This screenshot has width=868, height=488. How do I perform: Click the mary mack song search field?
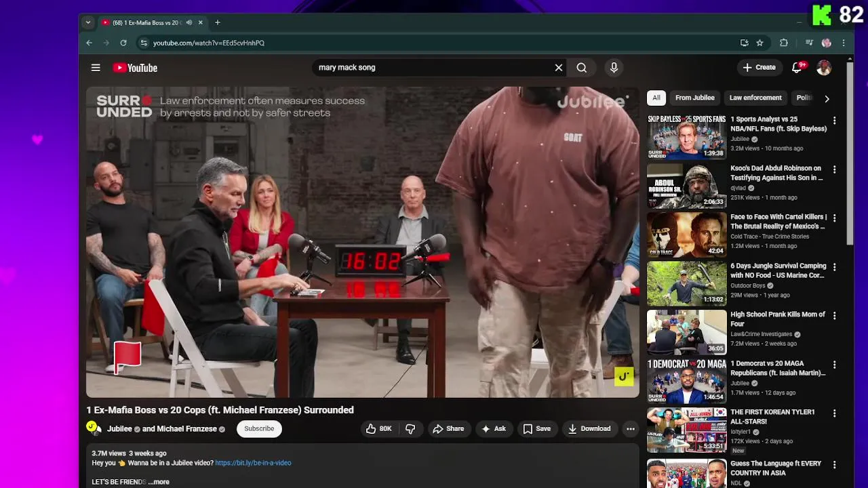click(434, 68)
